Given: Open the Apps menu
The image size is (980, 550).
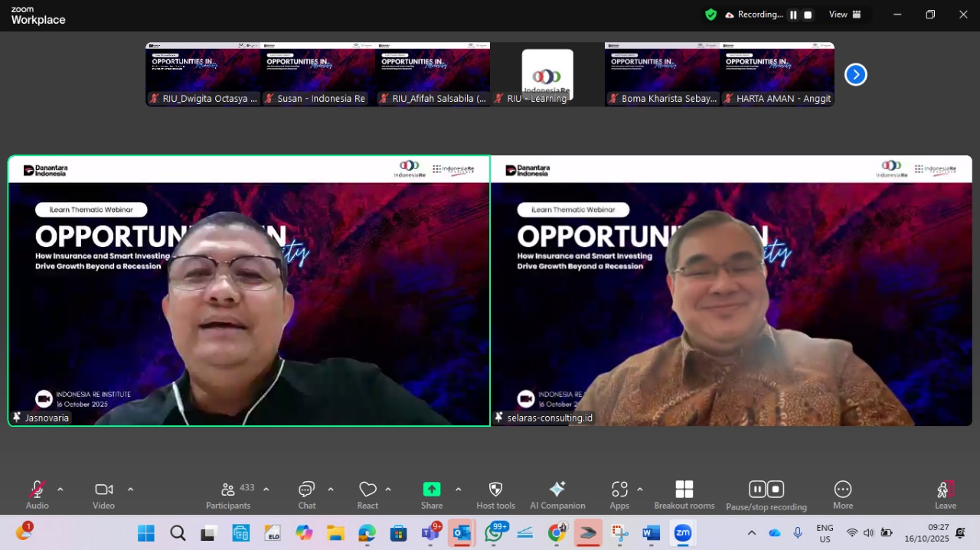Looking at the screenshot, I should click(x=619, y=494).
